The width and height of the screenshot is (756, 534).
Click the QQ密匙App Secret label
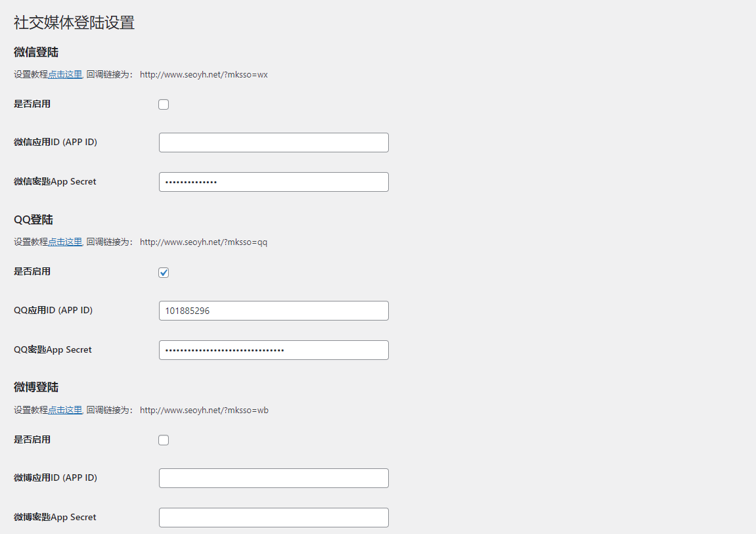coord(53,350)
